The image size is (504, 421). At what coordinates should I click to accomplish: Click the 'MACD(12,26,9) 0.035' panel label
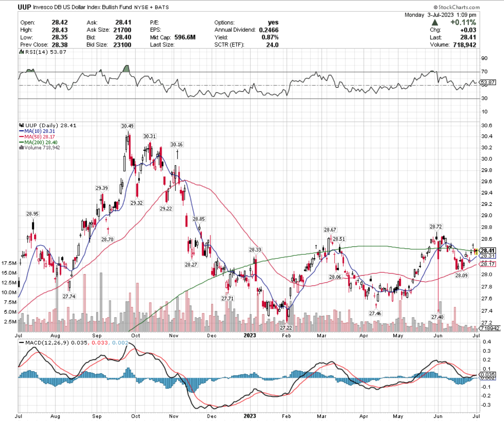(56, 343)
